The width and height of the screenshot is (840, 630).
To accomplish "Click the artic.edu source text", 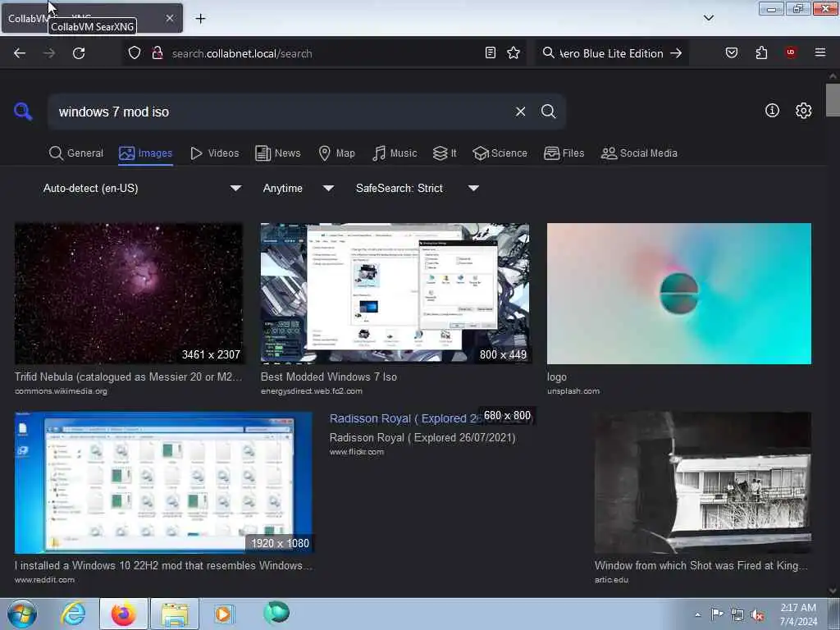I will pyautogui.click(x=611, y=580).
